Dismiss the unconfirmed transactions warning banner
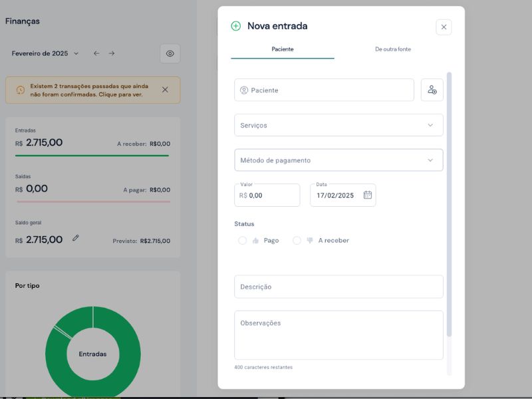Image resolution: width=532 pixels, height=399 pixels. (x=165, y=90)
